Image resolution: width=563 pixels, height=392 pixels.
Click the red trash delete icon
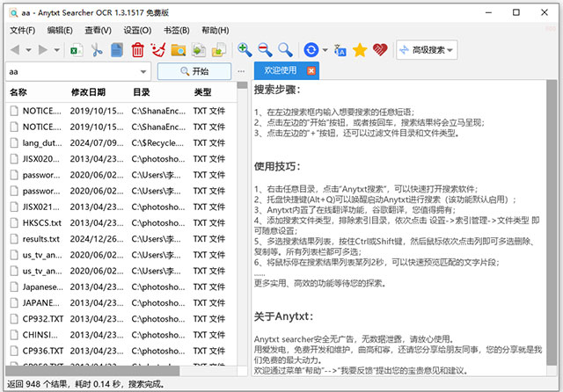point(137,50)
